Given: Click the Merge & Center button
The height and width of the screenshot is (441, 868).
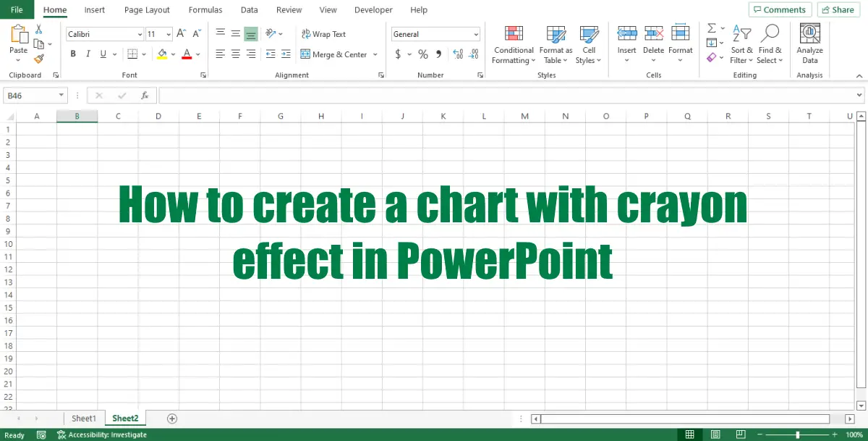Looking at the screenshot, I should 334,54.
